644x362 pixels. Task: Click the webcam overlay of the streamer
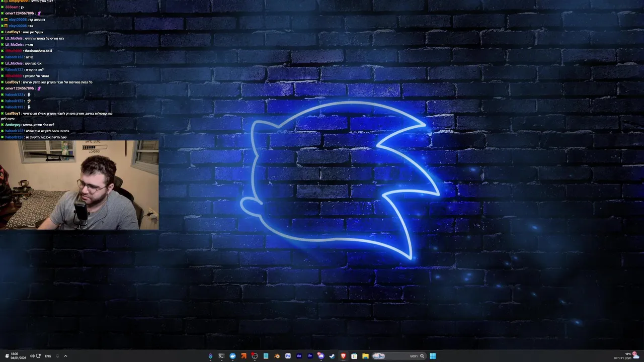point(79,185)
